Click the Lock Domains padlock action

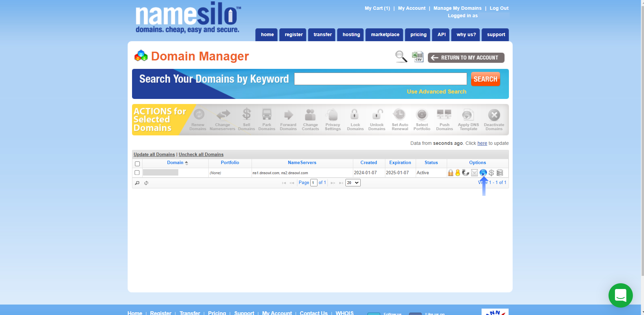click(x=355, y=120)
